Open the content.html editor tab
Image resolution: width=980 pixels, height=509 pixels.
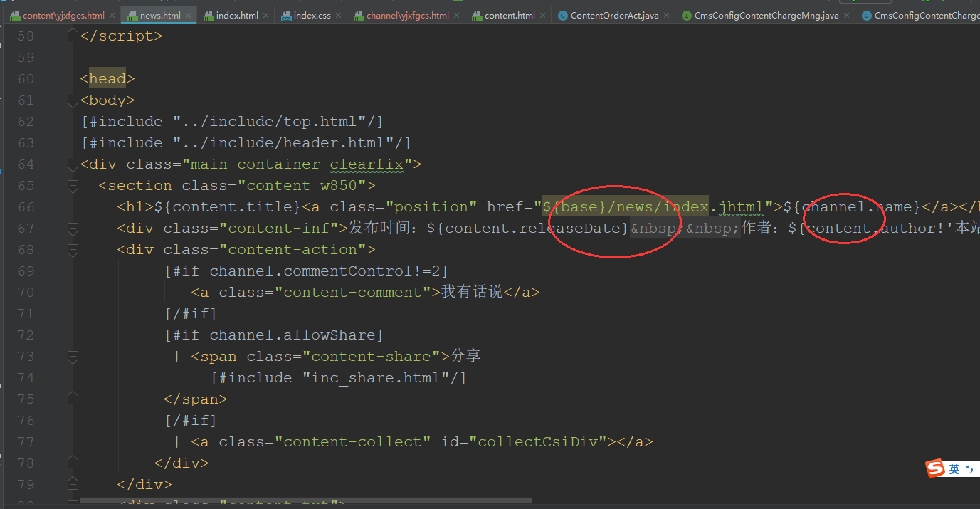point(508,16)
